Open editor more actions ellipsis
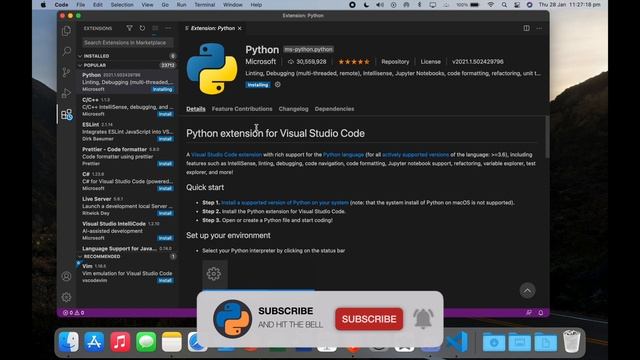Image resolution: width=640 pixels, height=360 pixels. [539, 28]
